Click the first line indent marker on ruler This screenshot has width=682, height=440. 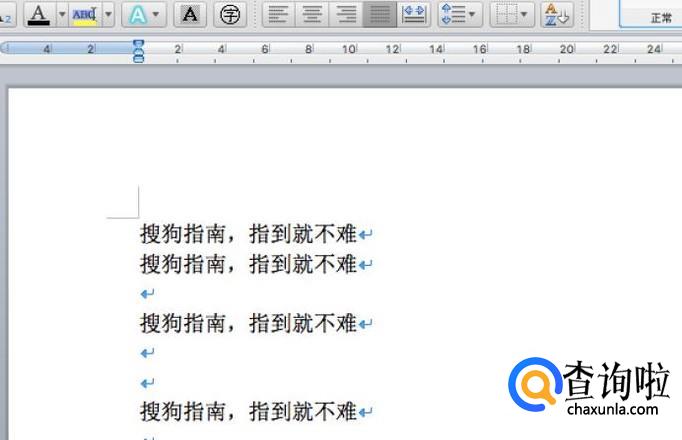pyautogui.click(x=138, y=44)
